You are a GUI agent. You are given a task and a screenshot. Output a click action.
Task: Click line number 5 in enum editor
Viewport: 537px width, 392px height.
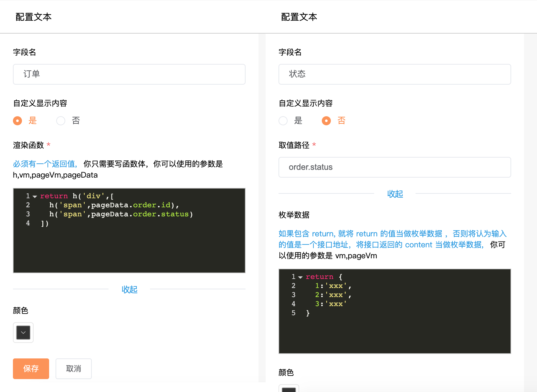coord(293,313)
